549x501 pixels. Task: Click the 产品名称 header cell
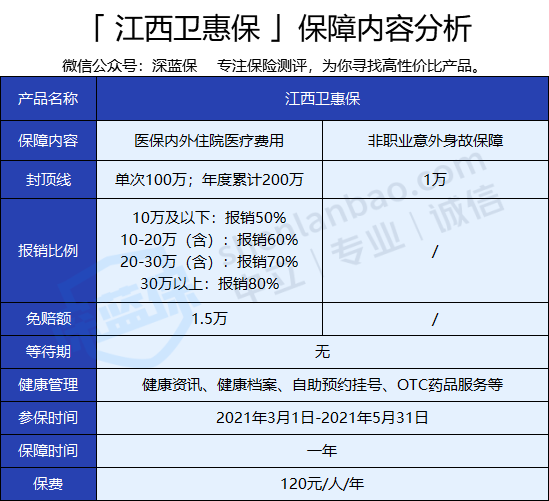pos(48,99)
